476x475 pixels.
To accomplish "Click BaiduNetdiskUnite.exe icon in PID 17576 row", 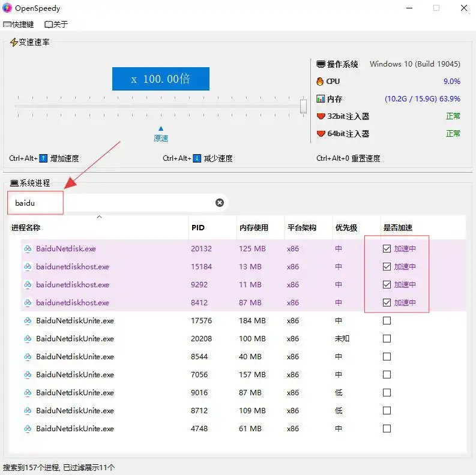I will pyautogui.click(x=28, y=321).
